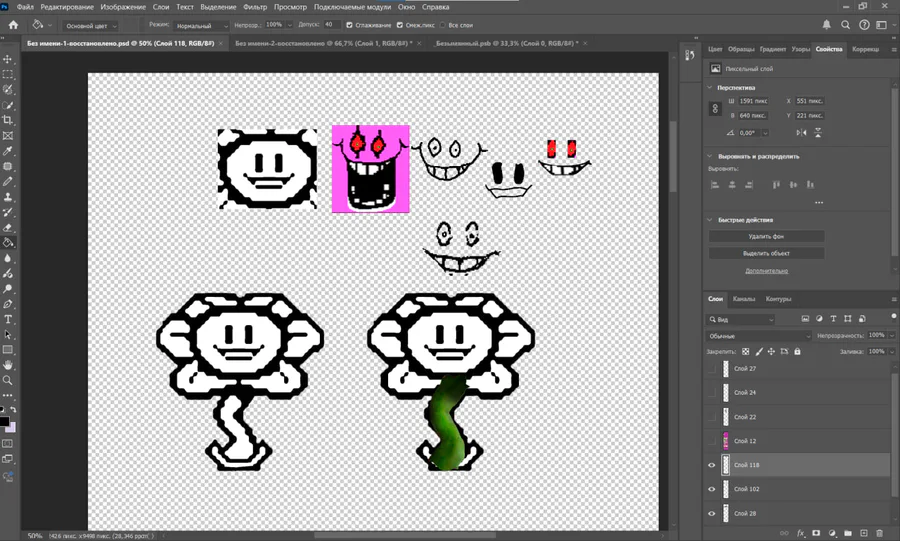The height and width of the screenshot is (541, 900).
Task: Click the pink face thumbnail on canvas
Action: click(x=370, y=169)
